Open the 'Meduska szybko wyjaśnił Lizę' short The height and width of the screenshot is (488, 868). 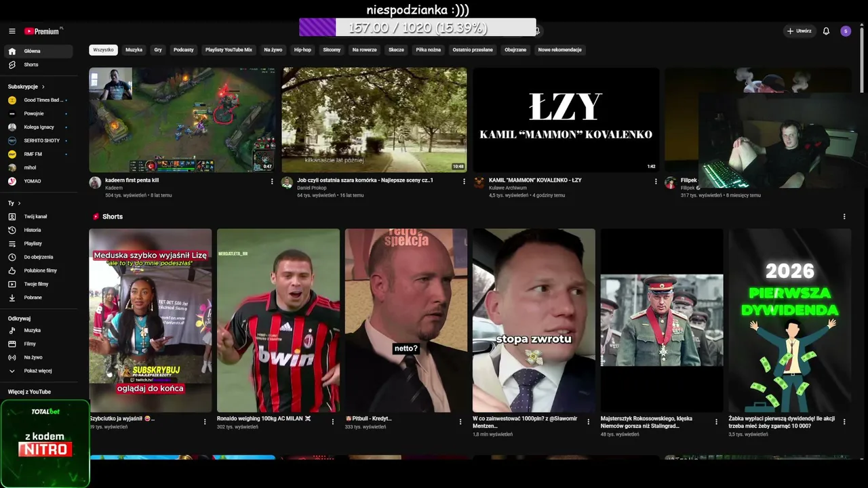(x=151, y=320)
